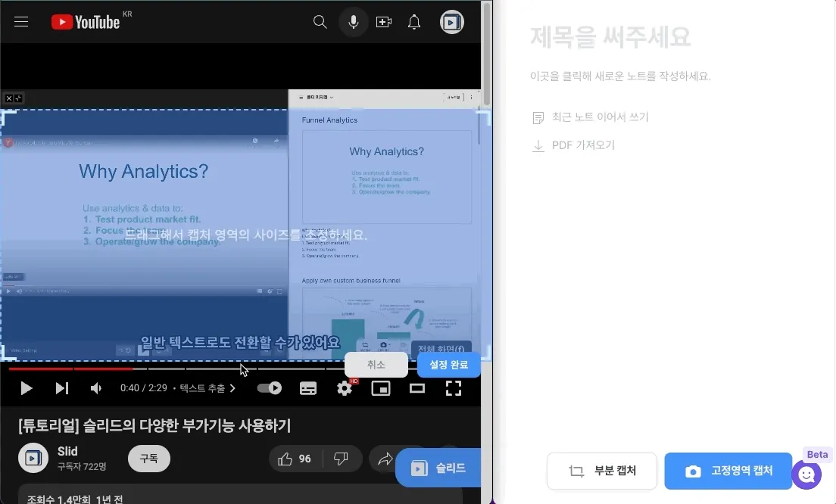Click the note title field 제목을 써주세요
This screenshot has height=504, width=836.
coord(610,37)
